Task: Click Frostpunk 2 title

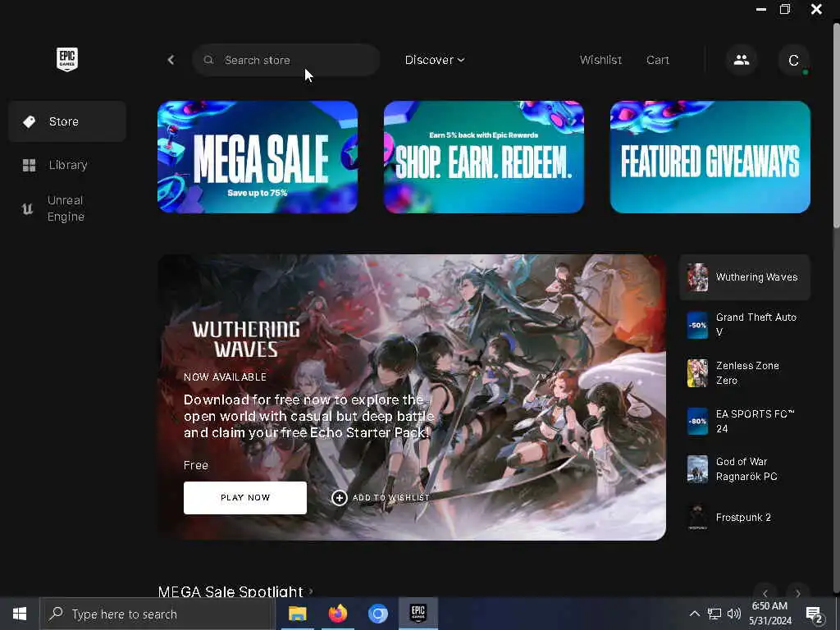Action: coord(743,517)
